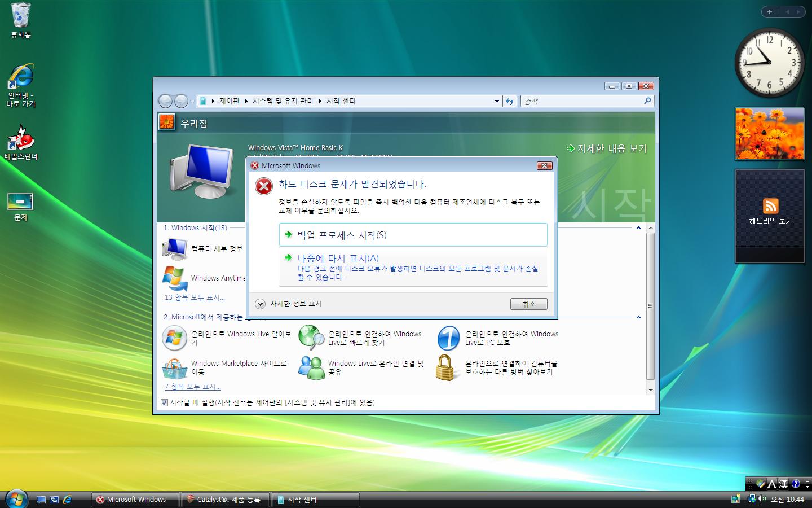Switch to Microsoft Windows taskbar button
The image size is (812, 508).
(x=135, y=500)
